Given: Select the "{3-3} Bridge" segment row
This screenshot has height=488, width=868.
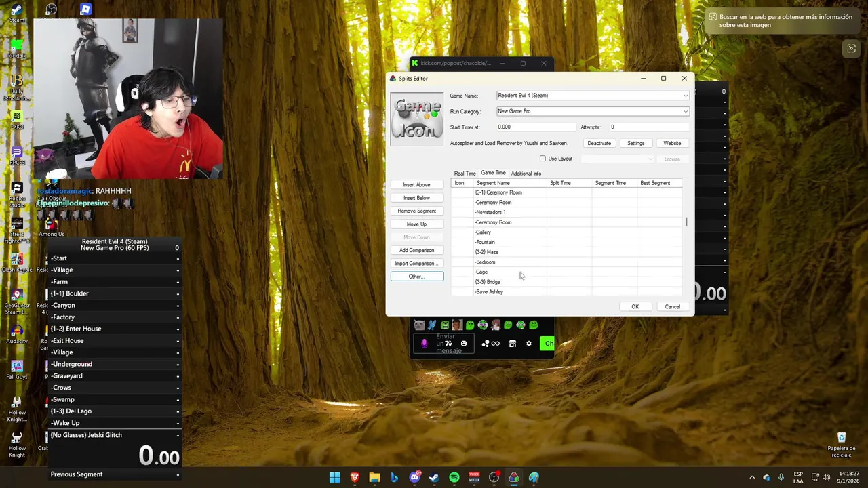Looking at the screenshot, I should (566, 282).
